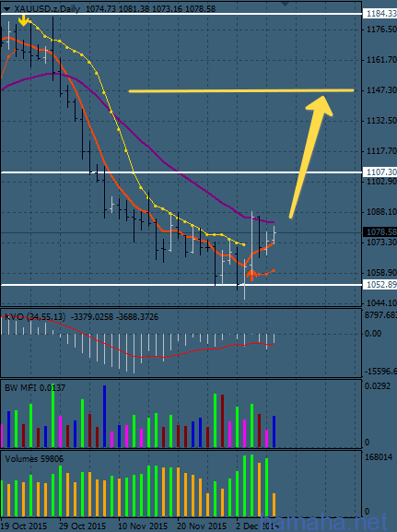Screen dimensions: 397x532
Task: Select the small red up arrow signal marker
Action: (x=251, y=275)
